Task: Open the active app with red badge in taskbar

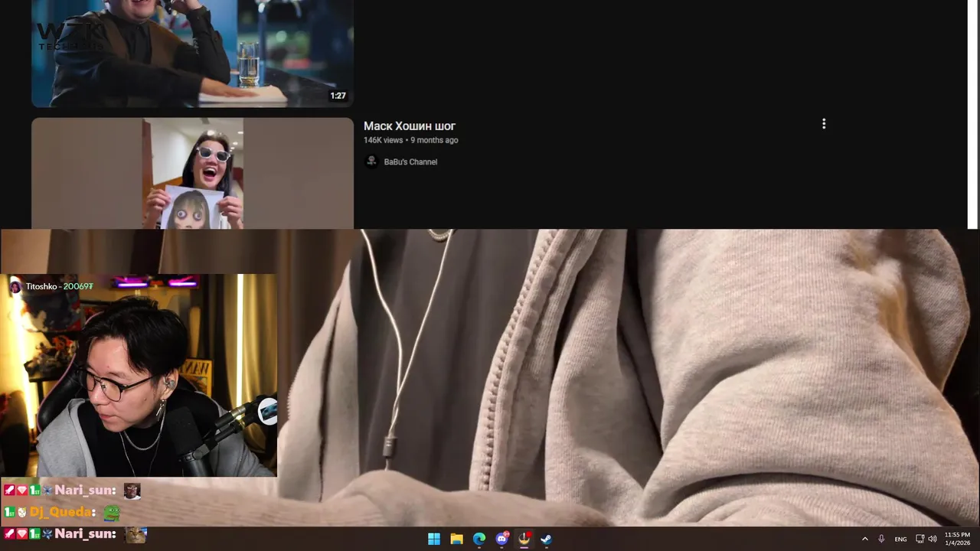Action: [524, 539]
